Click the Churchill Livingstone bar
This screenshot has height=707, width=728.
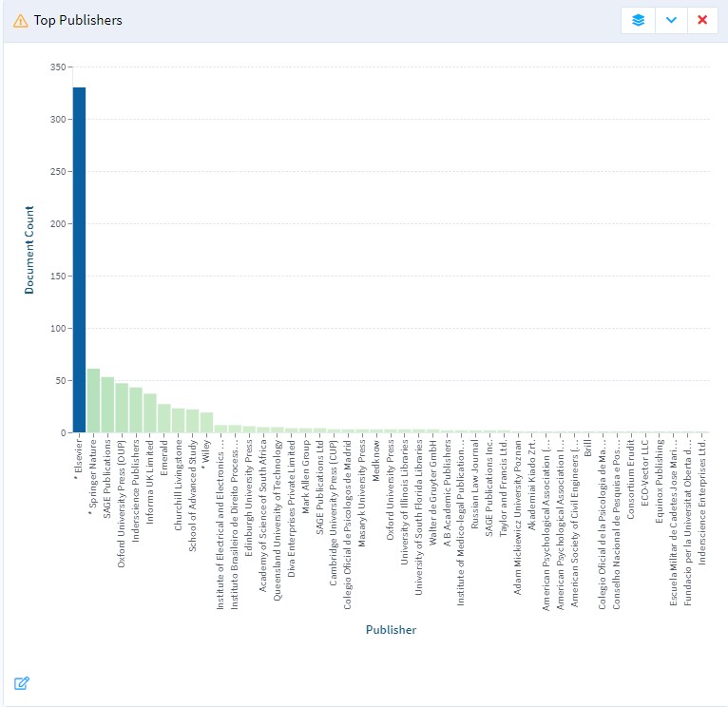179,420
